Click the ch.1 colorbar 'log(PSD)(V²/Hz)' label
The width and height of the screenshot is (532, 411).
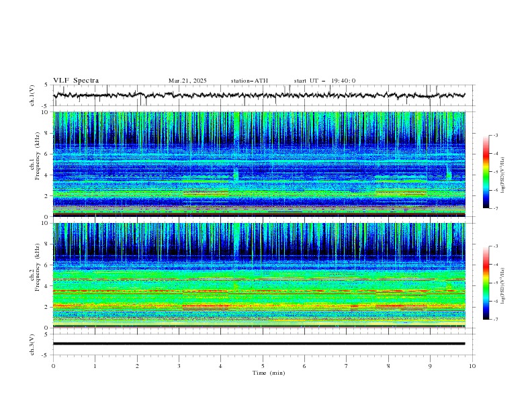point(502,175)
